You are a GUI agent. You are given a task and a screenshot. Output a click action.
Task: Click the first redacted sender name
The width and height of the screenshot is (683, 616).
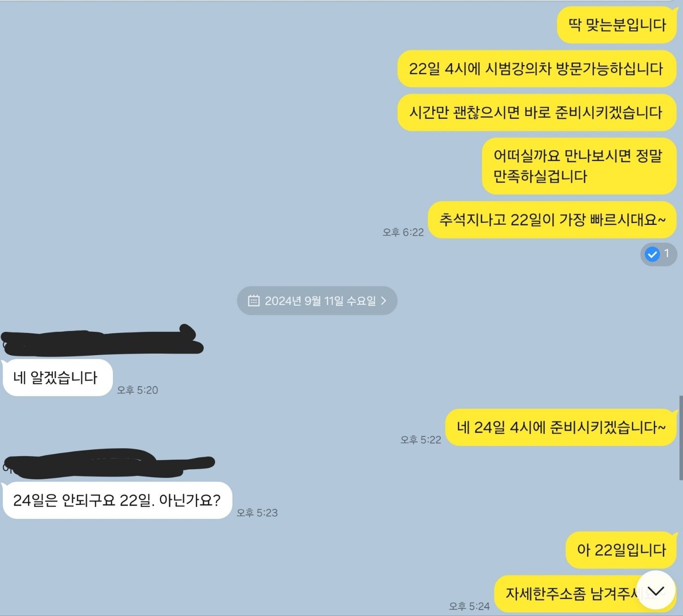(102, 341)
